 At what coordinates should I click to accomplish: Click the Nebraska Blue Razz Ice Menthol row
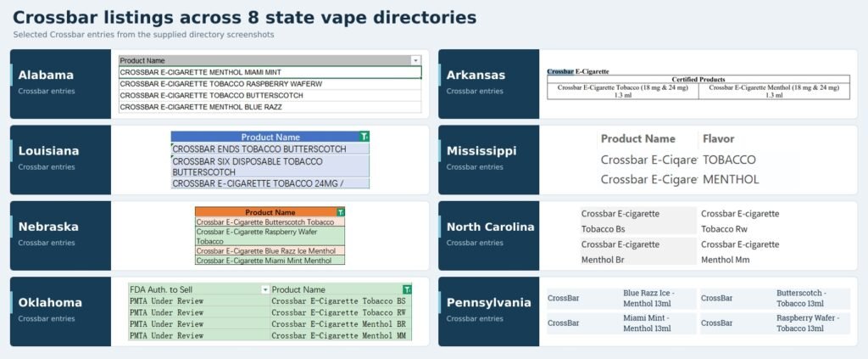(x=270, y=251)
